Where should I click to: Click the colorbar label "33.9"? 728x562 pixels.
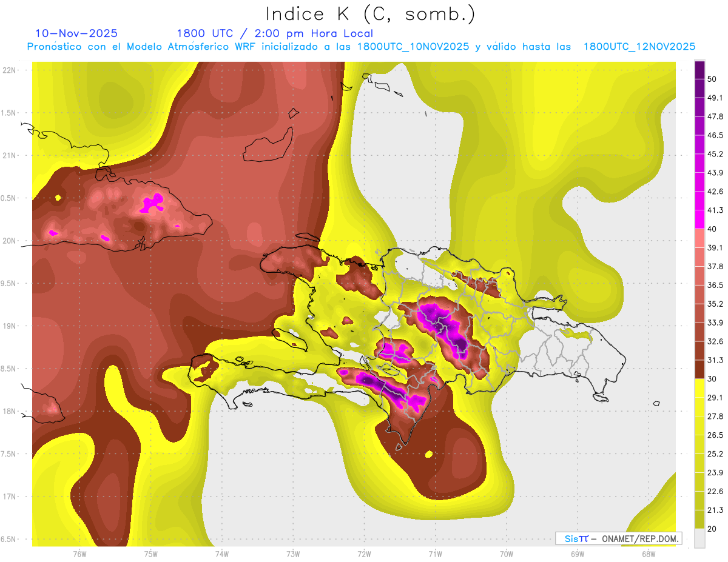[x=715, y=323]
